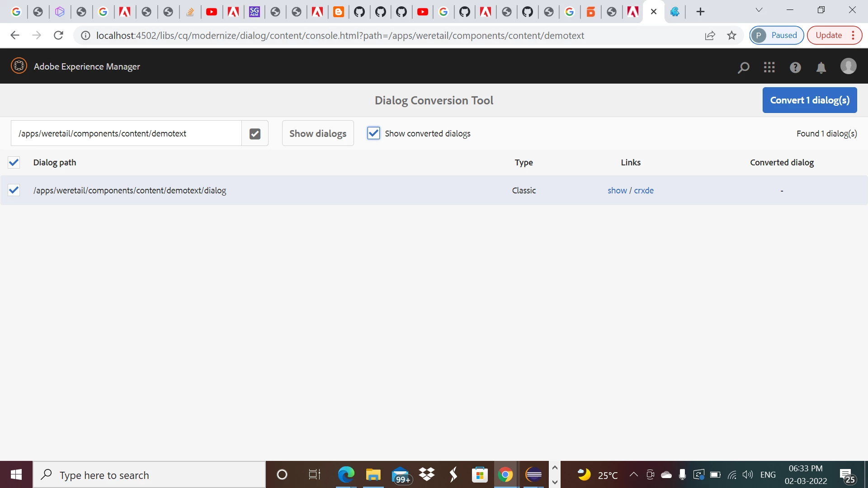868x488 pixels.
Task: Expand the Chrome tab search chevron
Action: coord(759,10)
